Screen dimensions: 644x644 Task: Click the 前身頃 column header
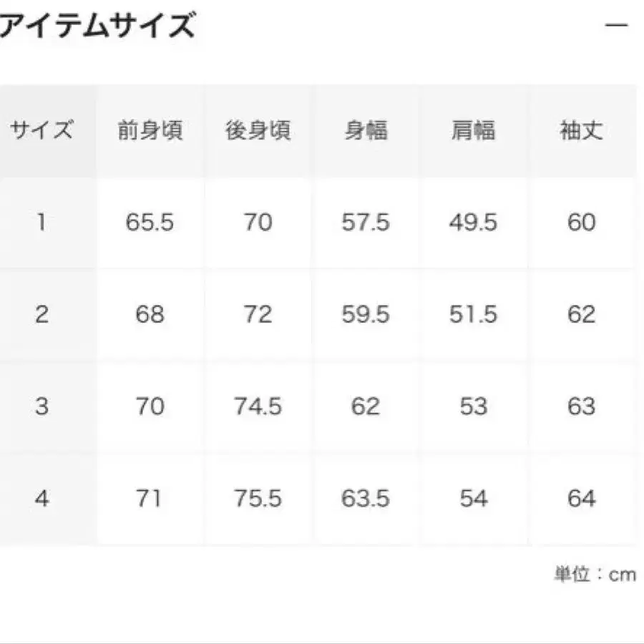pyautogui.click(x=150, y=129)
